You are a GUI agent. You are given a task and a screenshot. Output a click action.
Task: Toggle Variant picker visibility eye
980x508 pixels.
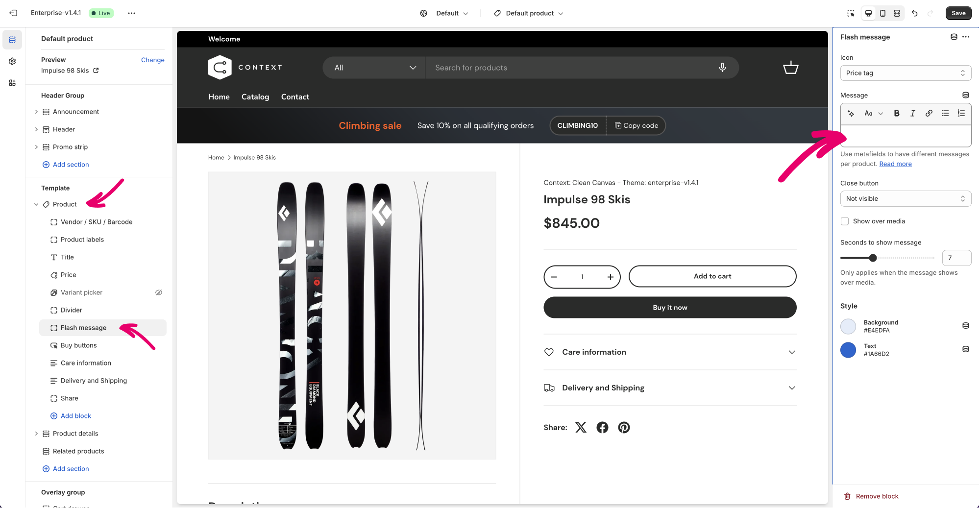[x=159, y=292]
